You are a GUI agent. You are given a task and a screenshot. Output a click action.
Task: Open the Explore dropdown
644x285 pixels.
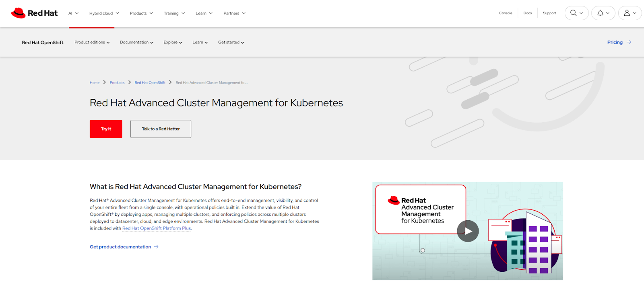pyautogui.click(x=173, y=42)
